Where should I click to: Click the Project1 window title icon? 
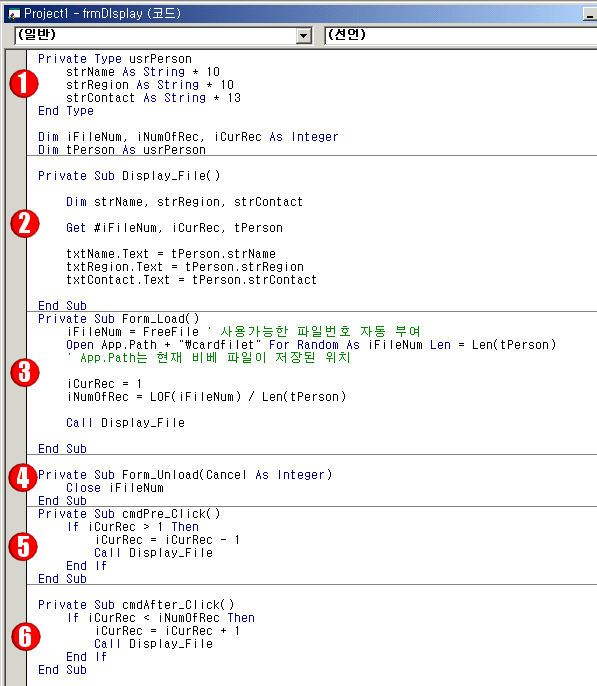click(14, 14)
